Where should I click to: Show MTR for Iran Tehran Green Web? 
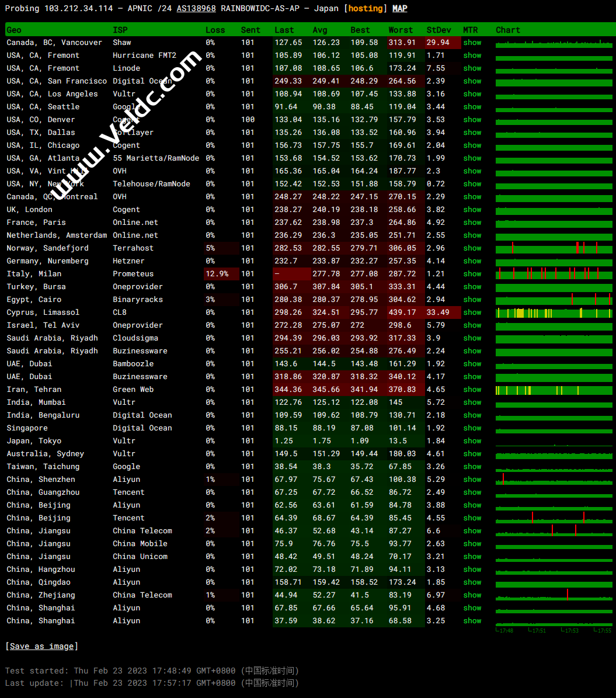point(472,390)
